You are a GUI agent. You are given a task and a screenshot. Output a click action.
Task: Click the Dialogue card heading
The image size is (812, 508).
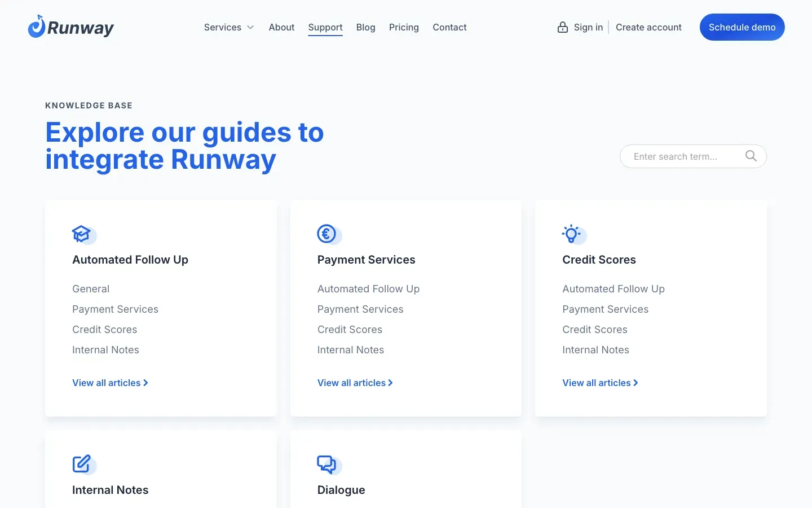[341, 490]
